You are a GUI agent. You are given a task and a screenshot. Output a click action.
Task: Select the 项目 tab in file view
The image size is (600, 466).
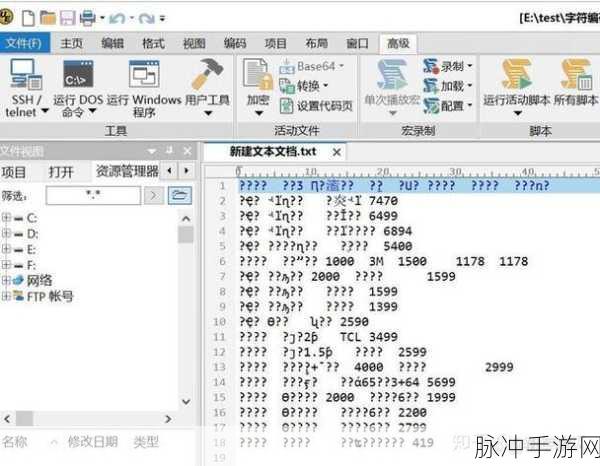coord(14,172)
